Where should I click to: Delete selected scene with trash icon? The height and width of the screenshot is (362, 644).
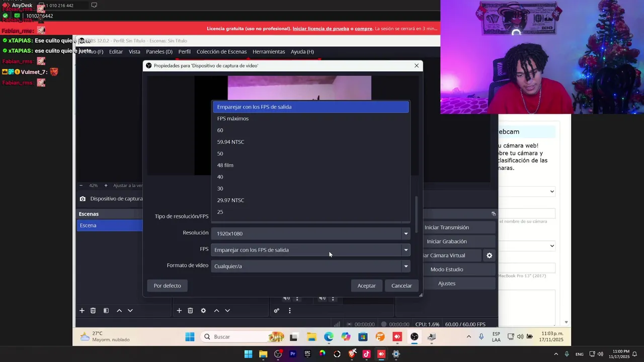93,311
